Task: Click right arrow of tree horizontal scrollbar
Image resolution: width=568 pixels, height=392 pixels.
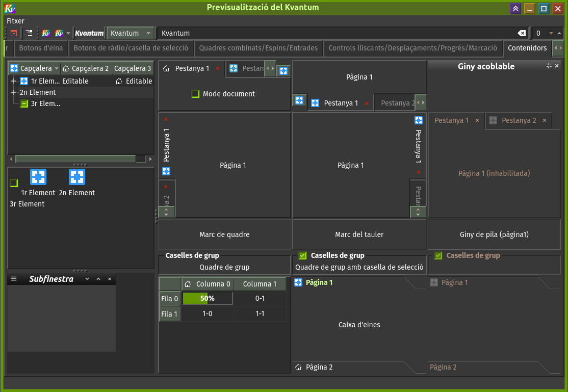Action: pos(150,159)
